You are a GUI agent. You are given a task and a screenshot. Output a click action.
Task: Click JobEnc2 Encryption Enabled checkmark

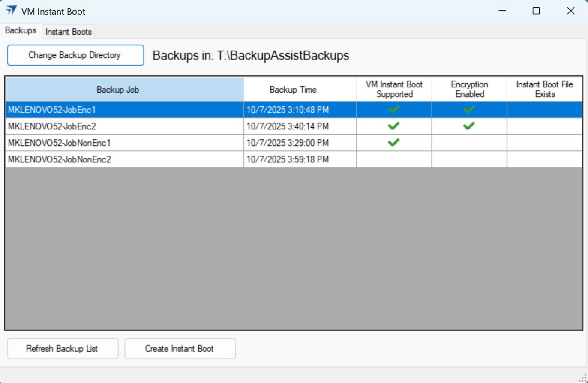pyautogui.click(x=469, y=126)
